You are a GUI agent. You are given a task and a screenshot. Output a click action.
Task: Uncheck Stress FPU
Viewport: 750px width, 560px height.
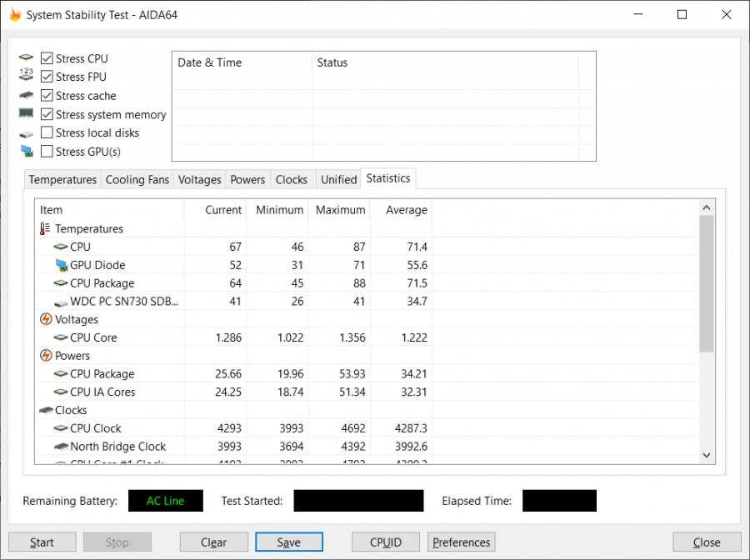47,77
